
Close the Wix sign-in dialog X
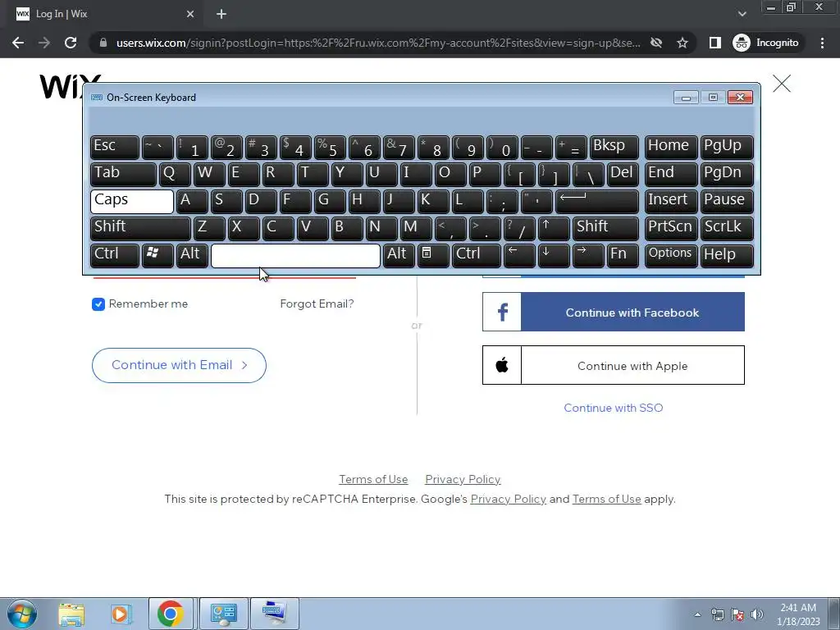(782, 84)
